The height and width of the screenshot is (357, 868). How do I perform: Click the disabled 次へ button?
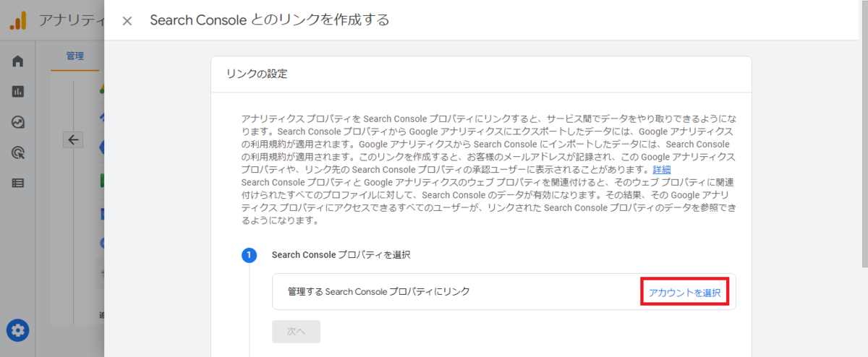(297, 331)
